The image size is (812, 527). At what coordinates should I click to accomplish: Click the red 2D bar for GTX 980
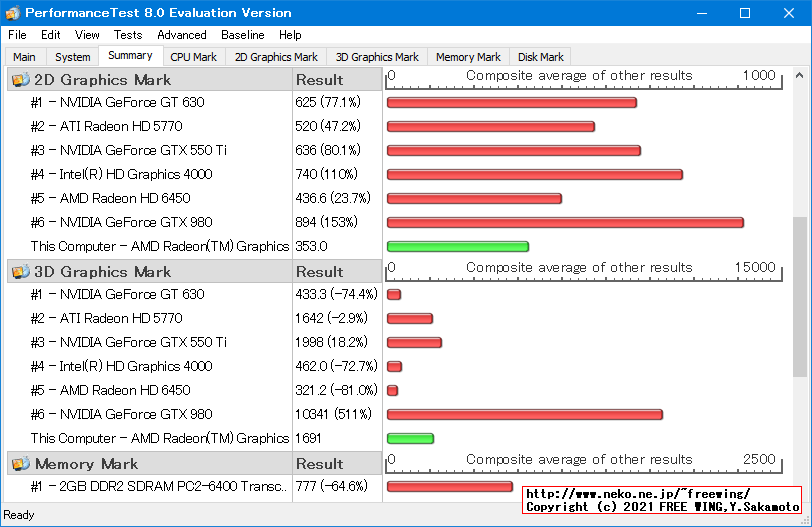pos(566,223)
